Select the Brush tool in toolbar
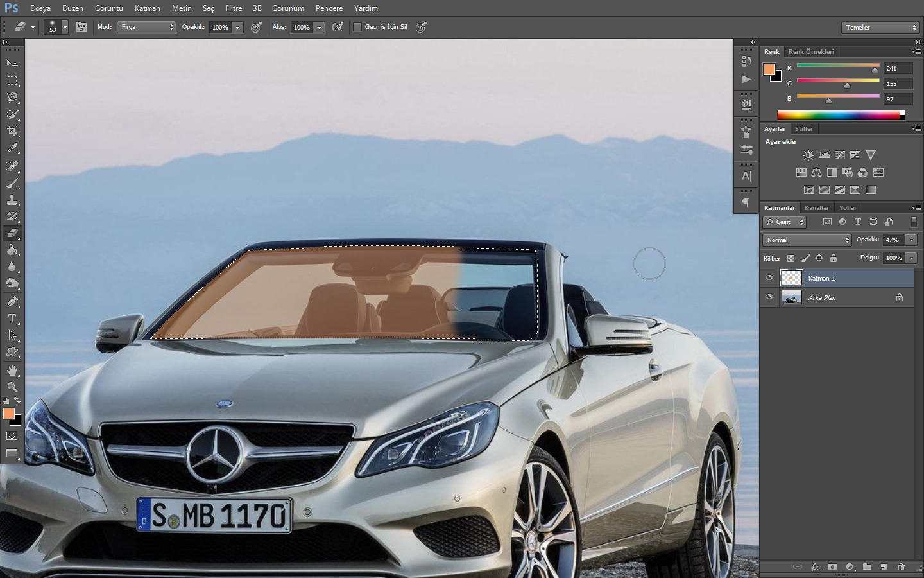This screenshot has height=578, width=924. [x=12, y=183]
